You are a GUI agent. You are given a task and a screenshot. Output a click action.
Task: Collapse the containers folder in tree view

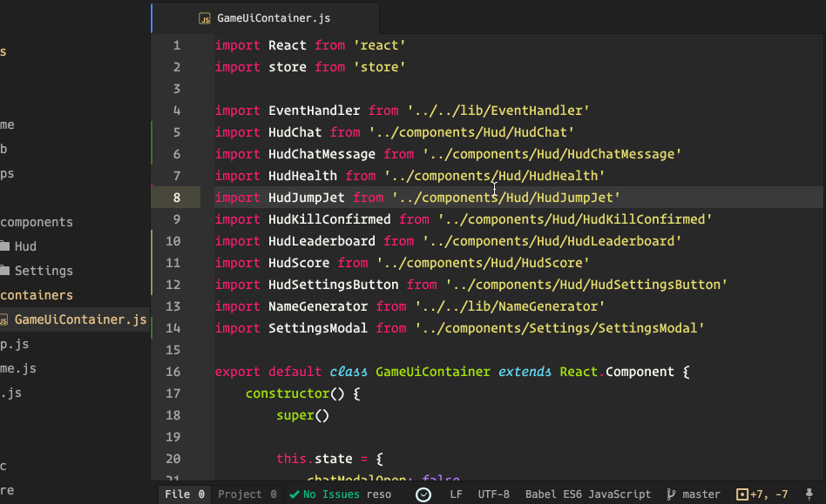[x=37, y=295]
